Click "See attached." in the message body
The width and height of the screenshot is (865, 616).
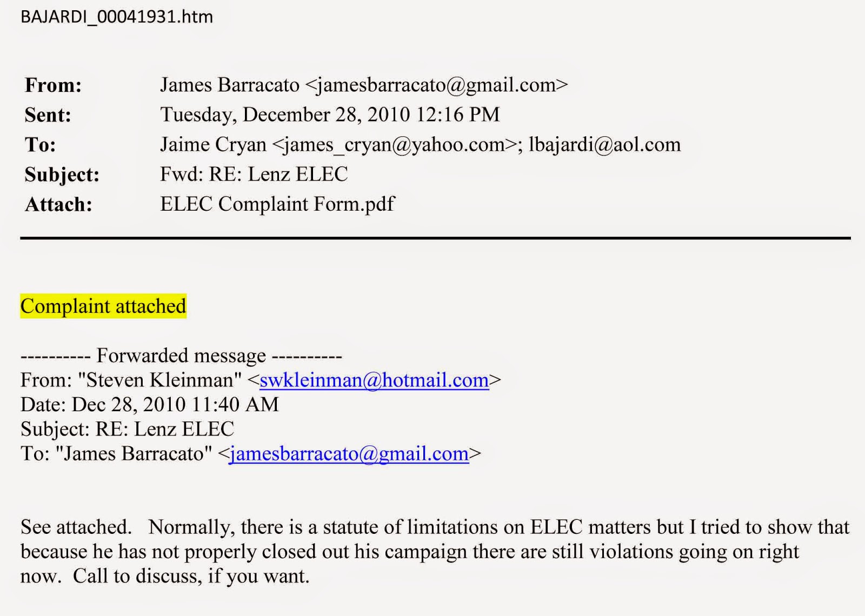(76, 527)
